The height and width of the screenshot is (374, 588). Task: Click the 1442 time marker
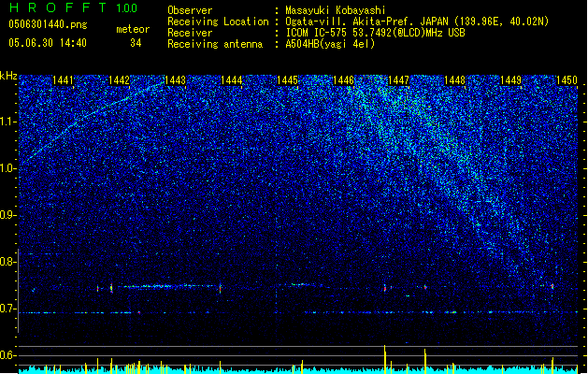point(119,80)
